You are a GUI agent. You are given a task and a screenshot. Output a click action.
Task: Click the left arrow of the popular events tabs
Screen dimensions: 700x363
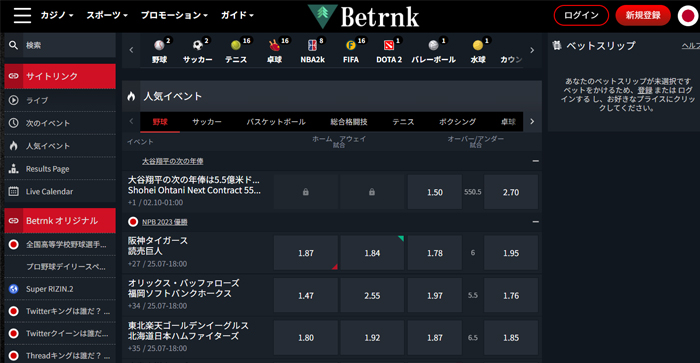coord(131,121)
